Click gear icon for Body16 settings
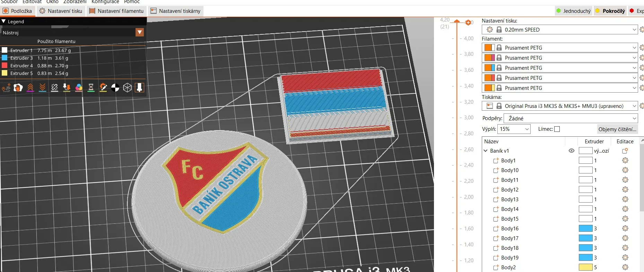 [625, 228]
